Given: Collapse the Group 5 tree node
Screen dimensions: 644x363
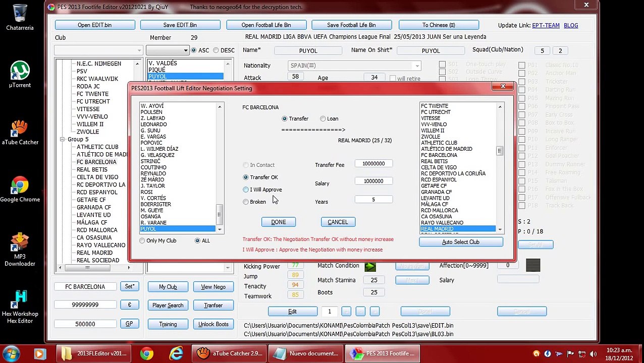Looking at the screenshot, I should click(x=62, y=139).
